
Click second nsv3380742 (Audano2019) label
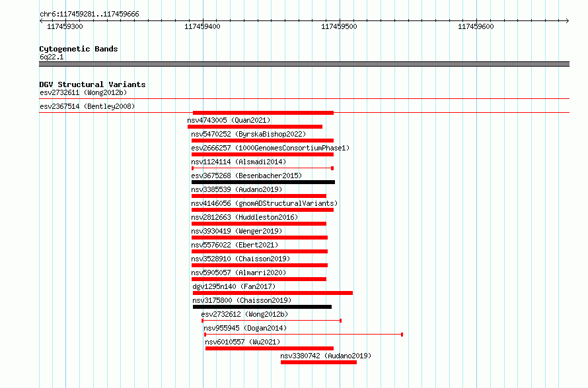click(326, 356)
